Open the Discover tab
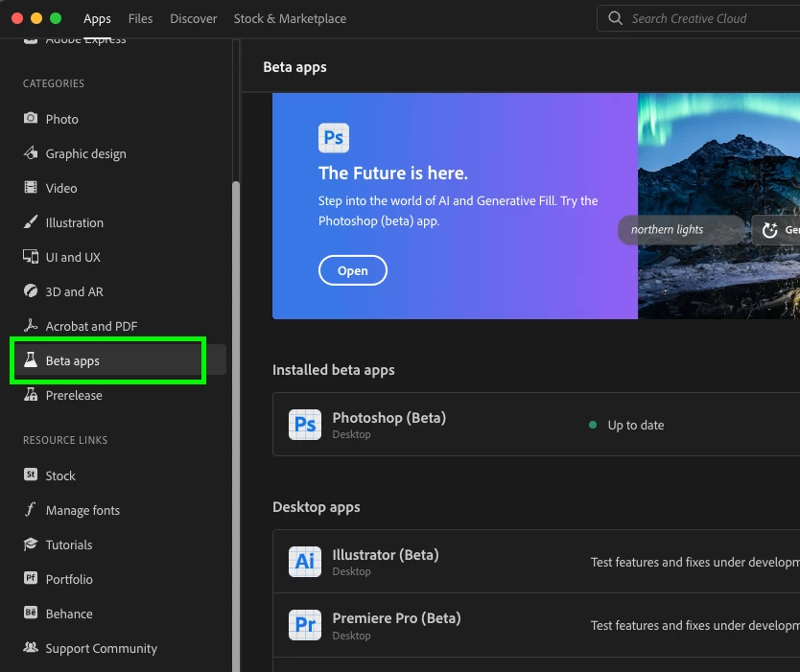800x672 pixels. coord(194,19)
